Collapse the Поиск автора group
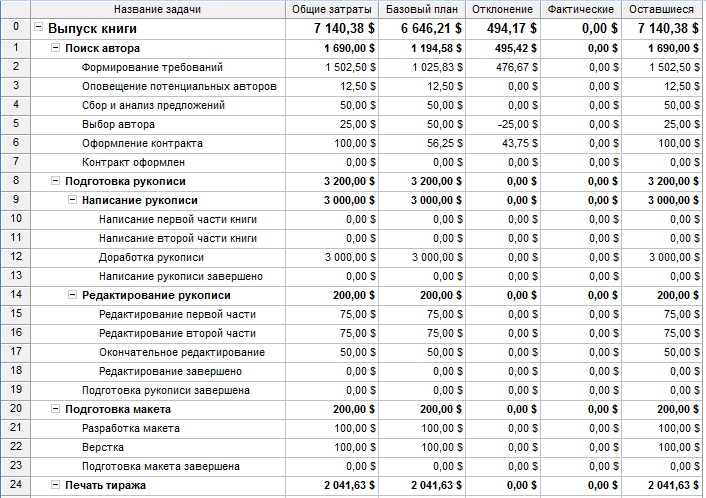The height and width of the screenshot is (498, 706). coord(55,47)
